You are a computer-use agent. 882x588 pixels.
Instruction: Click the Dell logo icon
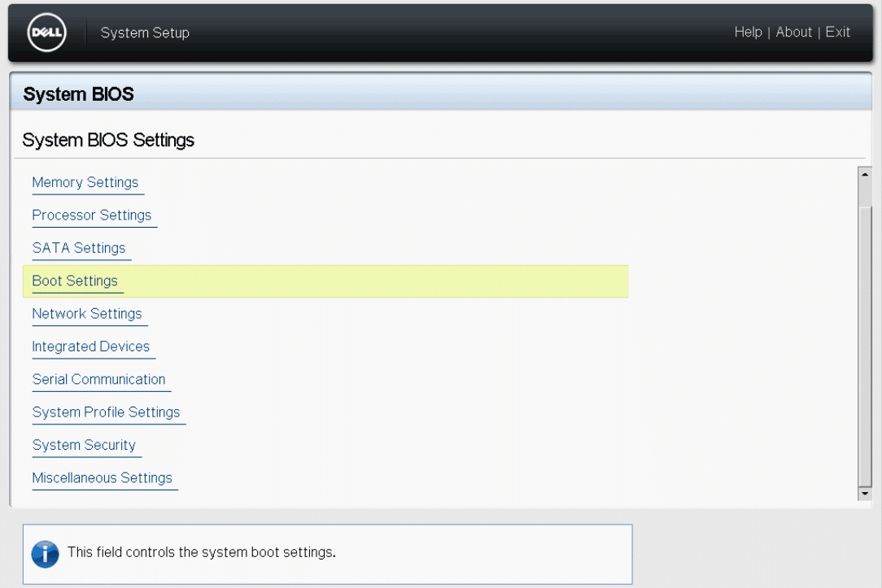tap(46, 33)
